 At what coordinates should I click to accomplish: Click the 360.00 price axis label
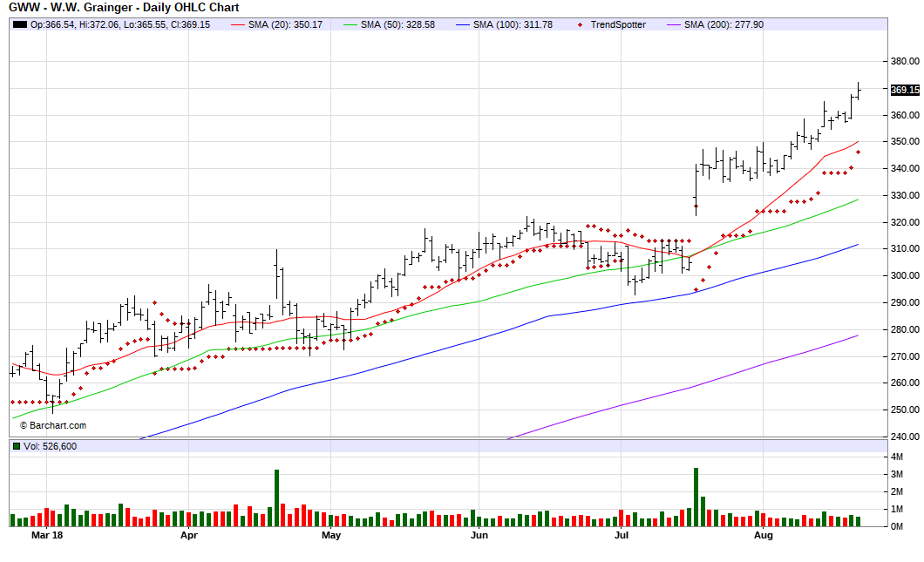905,116
